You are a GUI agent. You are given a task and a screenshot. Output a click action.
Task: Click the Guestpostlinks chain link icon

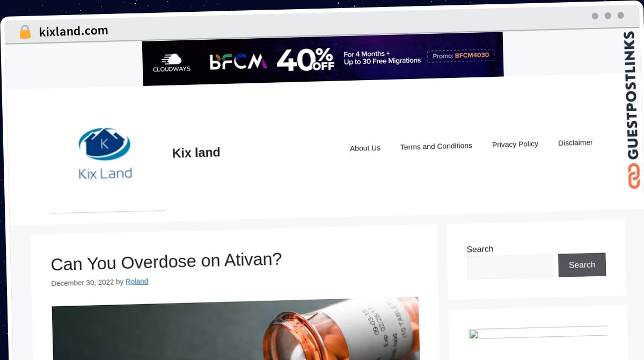coord(634,176)
